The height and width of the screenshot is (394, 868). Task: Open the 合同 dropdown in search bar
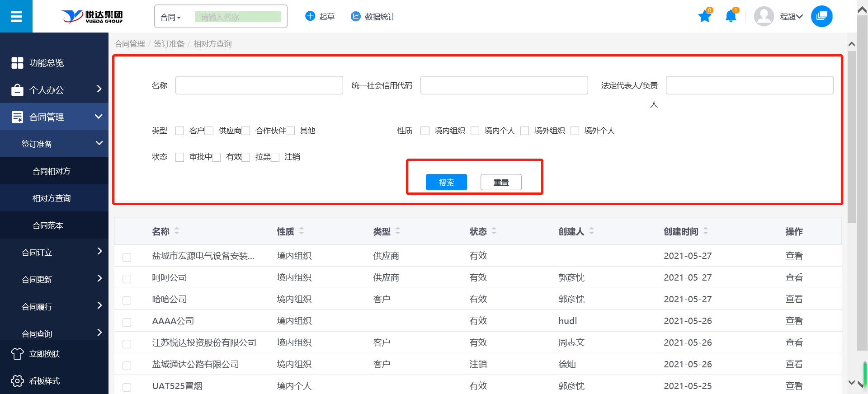coord(171,17)
